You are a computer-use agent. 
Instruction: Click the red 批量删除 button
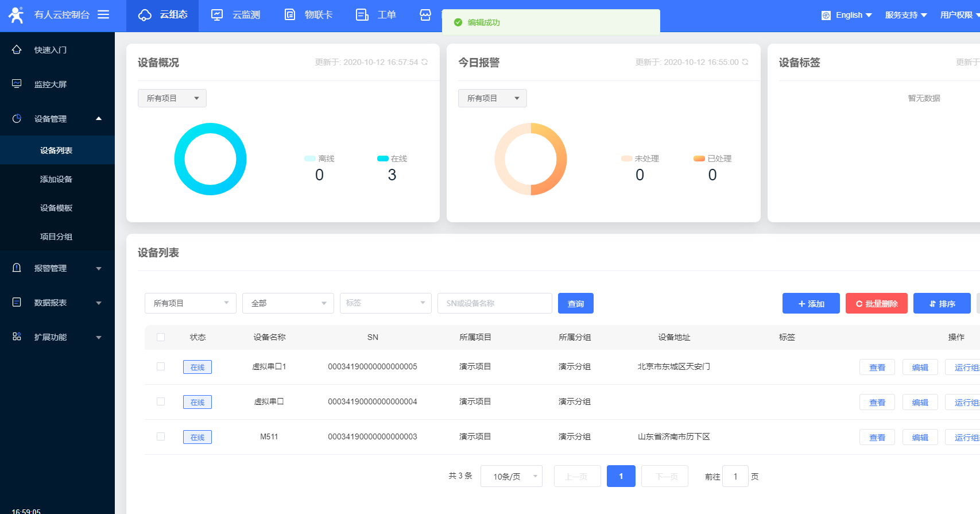coord(876,303)
